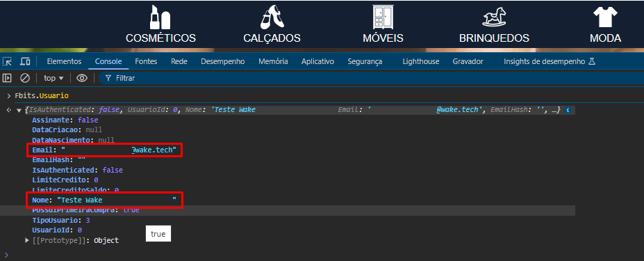Select the DataCriacao: null property

click(67, 130)
